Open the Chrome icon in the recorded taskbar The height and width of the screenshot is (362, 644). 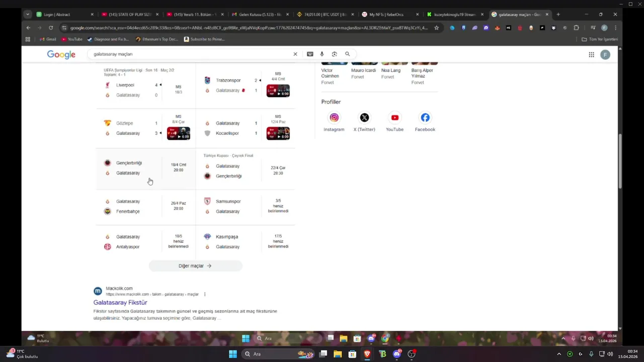(385, 338)
